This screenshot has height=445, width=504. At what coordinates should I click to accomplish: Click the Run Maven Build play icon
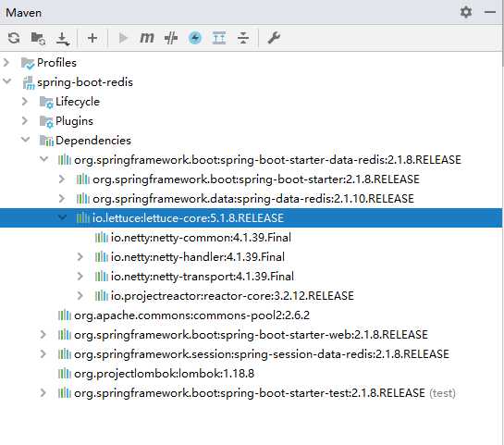point(123,38)
